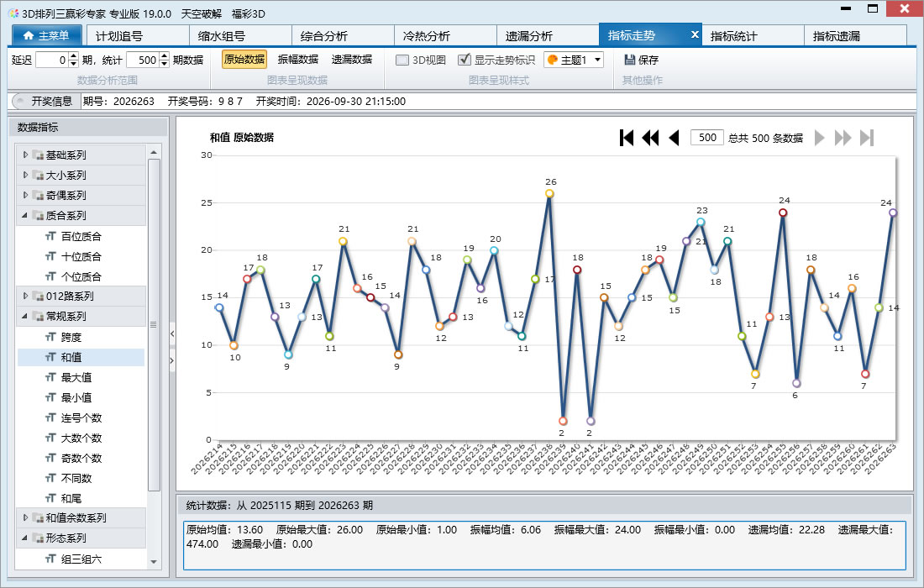The image size is (924, 588).
Task: Open the home 主菜单 button
Action: 46,35
